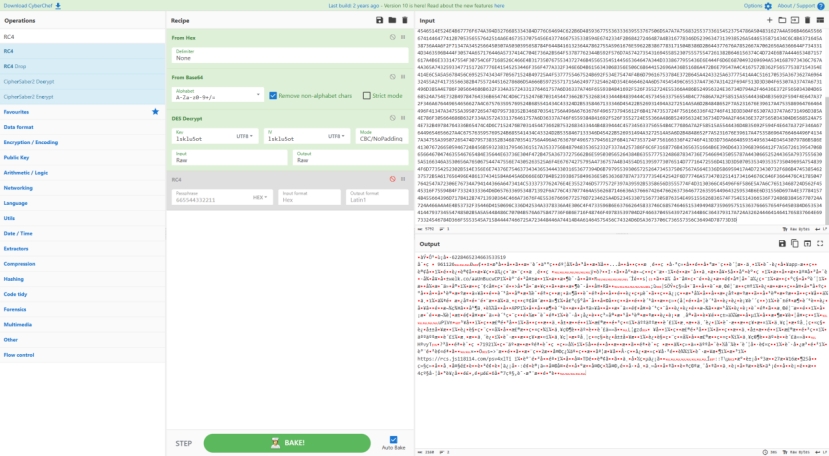Screen dimensions: 829x456
Task: Copy raw output to the clipboard
Action: [x=796, y=243]
